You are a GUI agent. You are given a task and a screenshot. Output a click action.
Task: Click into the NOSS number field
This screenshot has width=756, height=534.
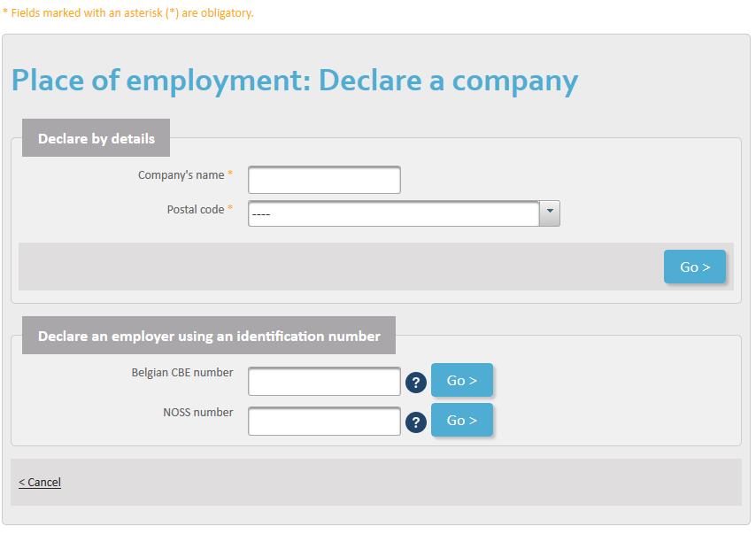(x=324, y=422)
